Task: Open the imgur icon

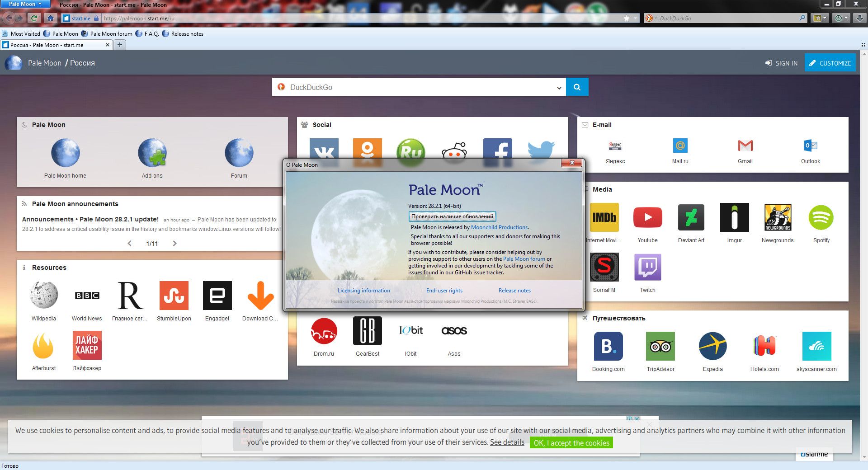Action: tap(734, 217)
